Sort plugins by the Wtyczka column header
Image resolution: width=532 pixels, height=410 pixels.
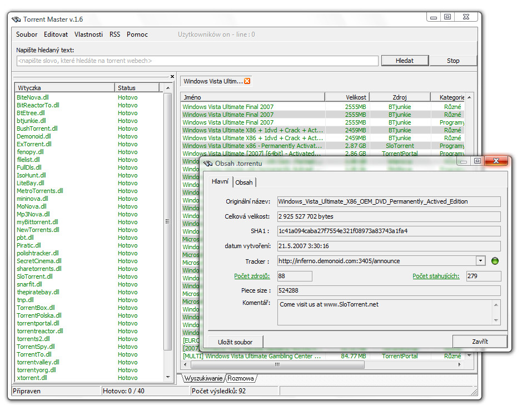pos(64,87)
